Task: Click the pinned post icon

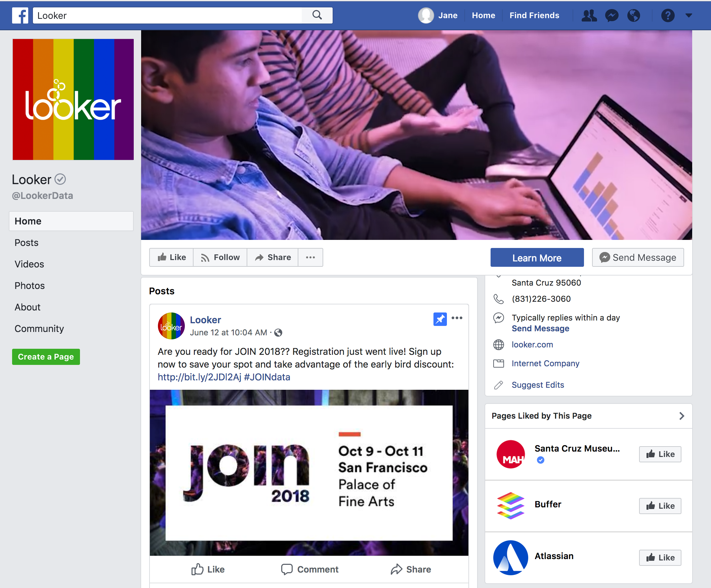Action: [x=440, y=319]
